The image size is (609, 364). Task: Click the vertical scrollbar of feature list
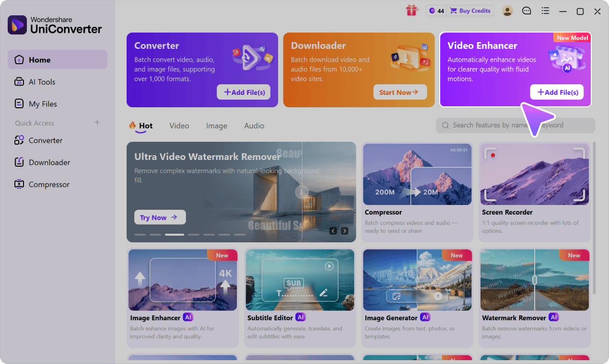click(x=595, y=218)
